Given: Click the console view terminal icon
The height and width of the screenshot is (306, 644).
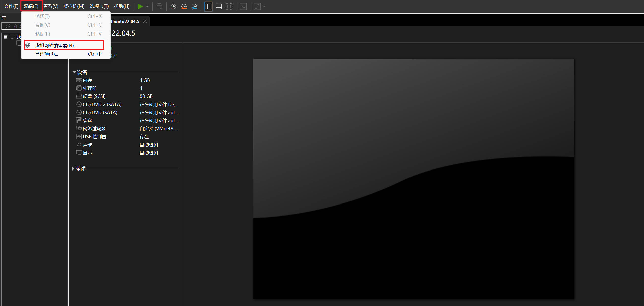Looking at the screenshot, I should 243,7.
